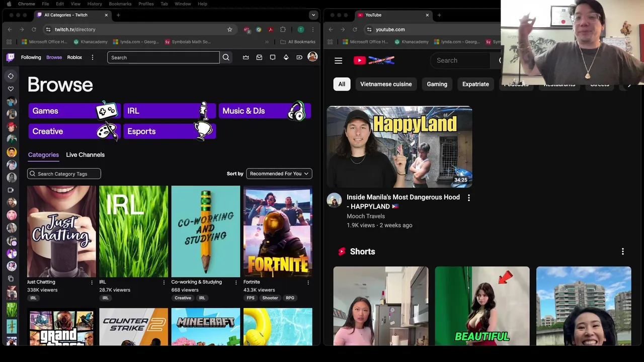
Task: Open options for Just Chatting category
Action: 92,283
